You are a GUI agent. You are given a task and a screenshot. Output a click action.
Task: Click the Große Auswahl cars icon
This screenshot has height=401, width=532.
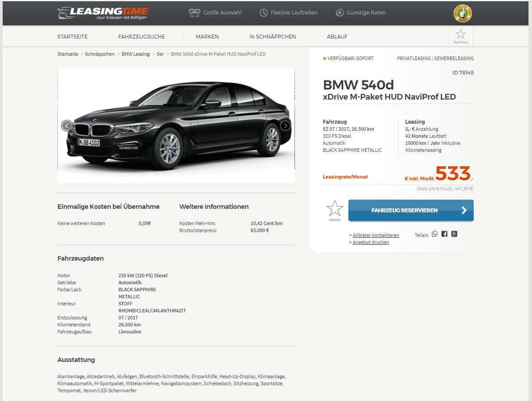(194, 13)
